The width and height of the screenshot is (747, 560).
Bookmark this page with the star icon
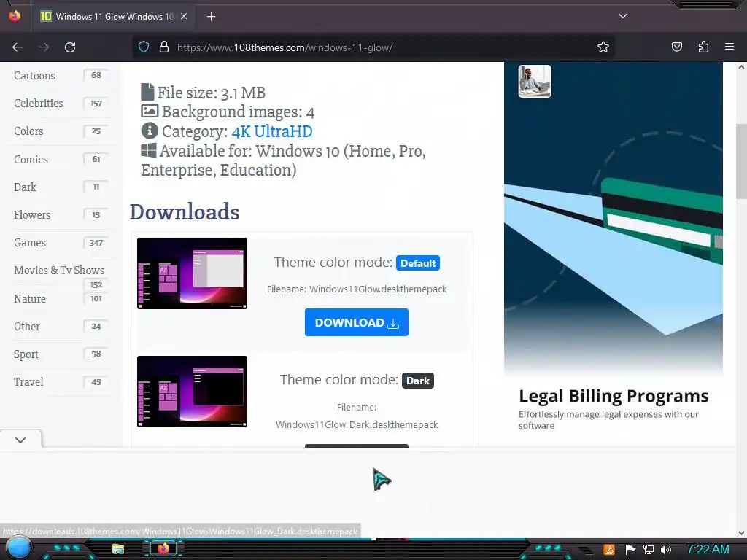pos(603,47)
